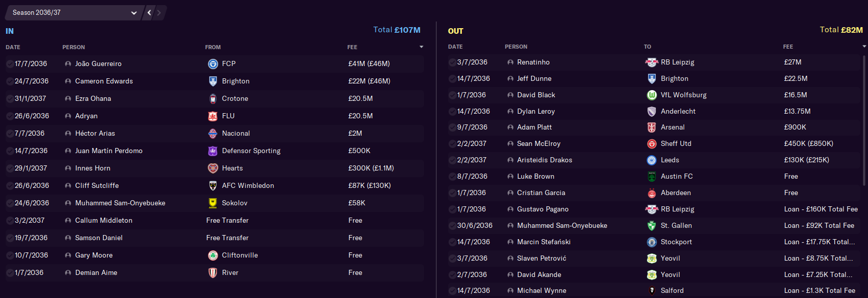Viewport: 868px width, 298px height.
Task: Sort the IN table by DATE column
Action: 13,47
